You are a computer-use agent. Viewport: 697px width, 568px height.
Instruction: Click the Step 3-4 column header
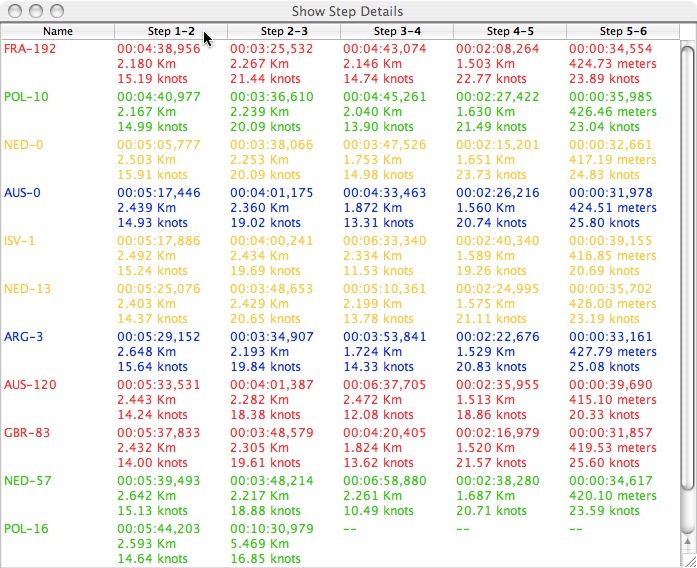tap(397, 31)
